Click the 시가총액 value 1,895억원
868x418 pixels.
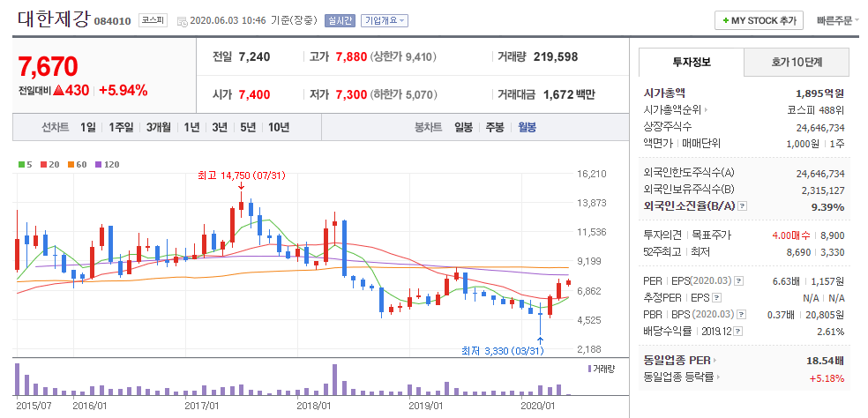click(819, 93)
